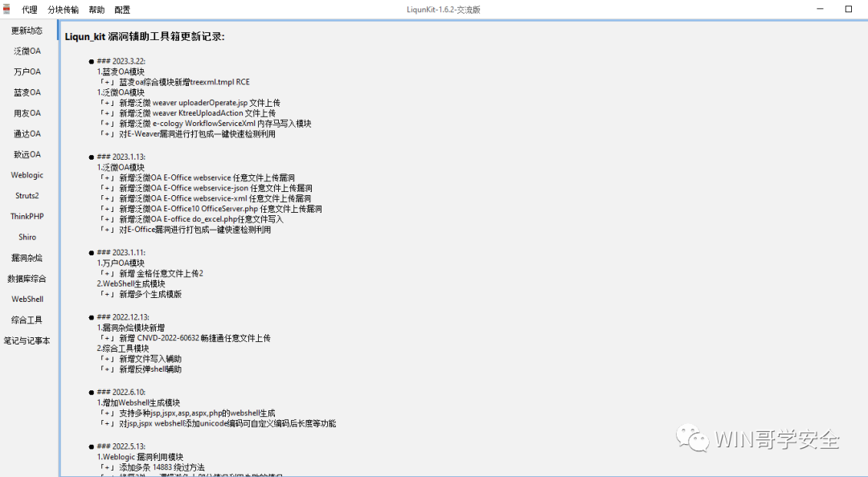Select the Struts2 tab
The height and width of the screenshot is (477, 868).
[x=27, y=195]
